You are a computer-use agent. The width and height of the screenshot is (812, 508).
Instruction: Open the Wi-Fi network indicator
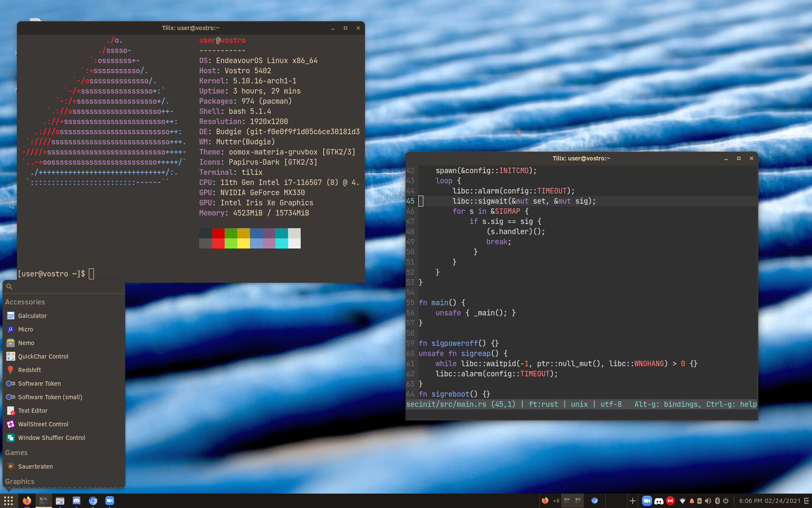[683, 501]
